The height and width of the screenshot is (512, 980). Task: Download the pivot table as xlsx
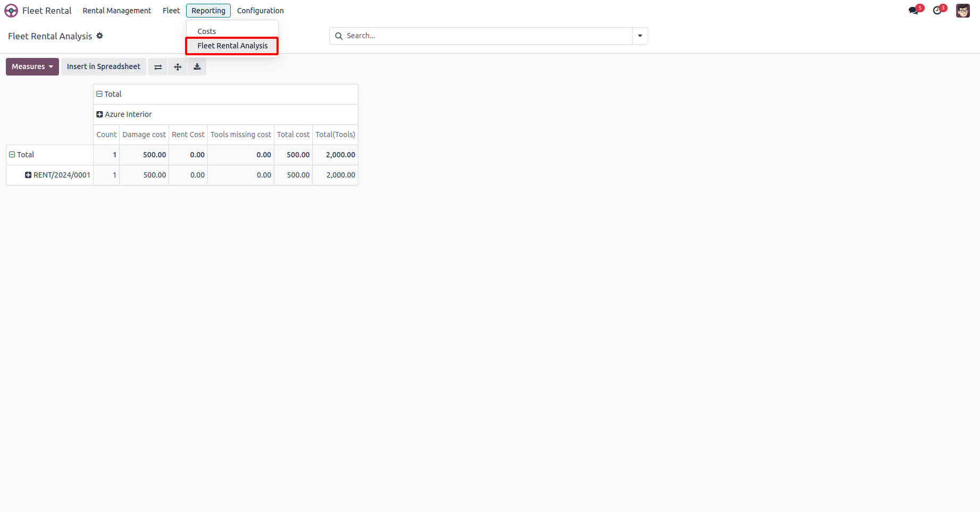click(197, 67)
